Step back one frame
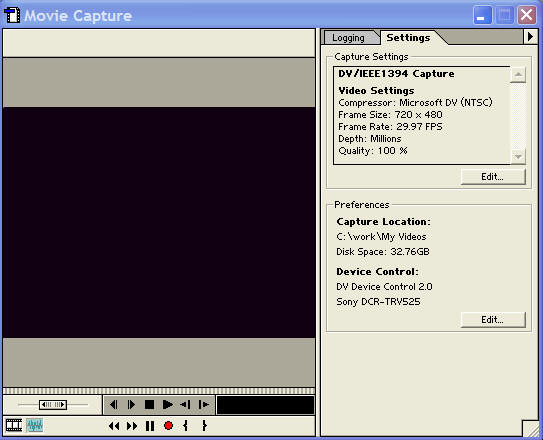This screenshot has height=440, width=543. 114,405
